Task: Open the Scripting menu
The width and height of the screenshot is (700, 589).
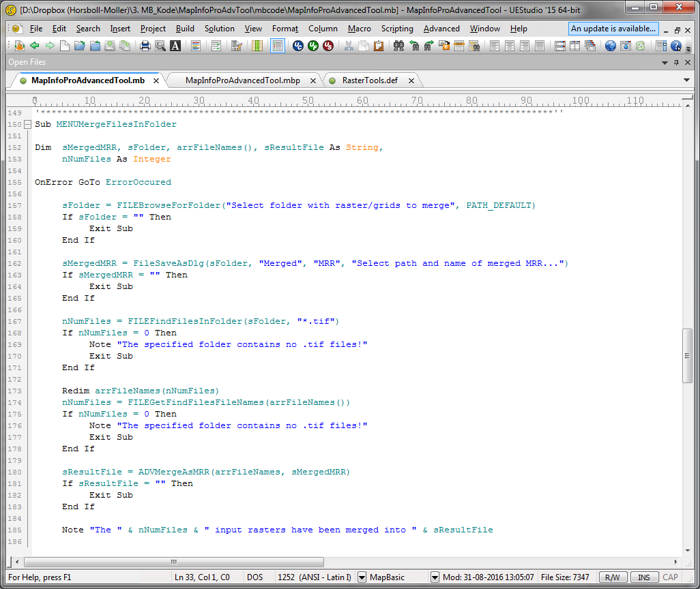Action: (x=397, y=29)
